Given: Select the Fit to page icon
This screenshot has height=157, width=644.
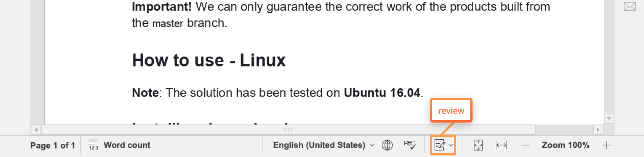Looking at the screenshot, I should pyautogui.click(x=478, y=145).
